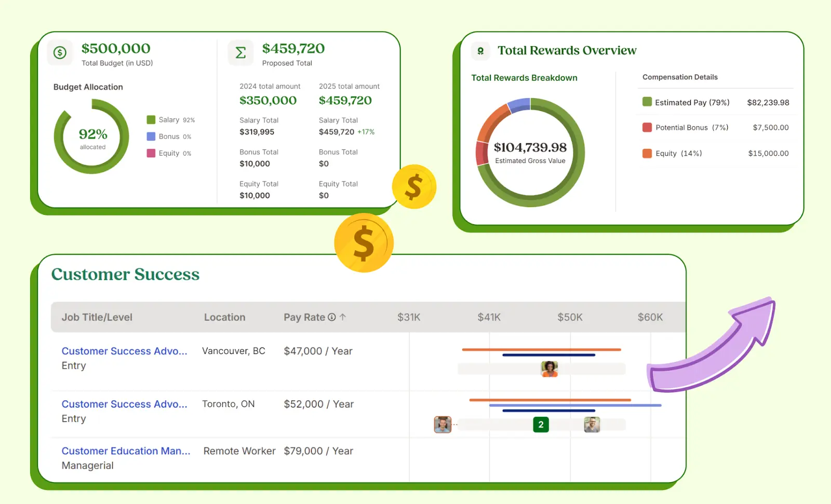
Task: Open the Customer Education Manager job link
Action: coord(126,451)
